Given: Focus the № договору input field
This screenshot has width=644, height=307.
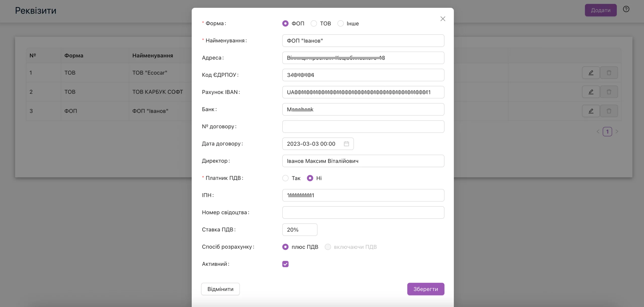Looking at the screenshot, I should coord(363,127).
